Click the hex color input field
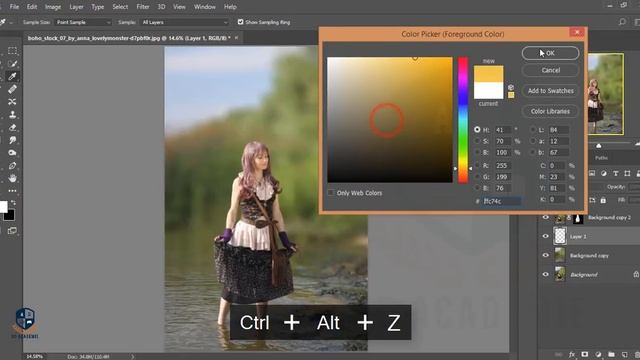Image resolution: width=640 pixels, height=360 pixels. pos(502,201)
